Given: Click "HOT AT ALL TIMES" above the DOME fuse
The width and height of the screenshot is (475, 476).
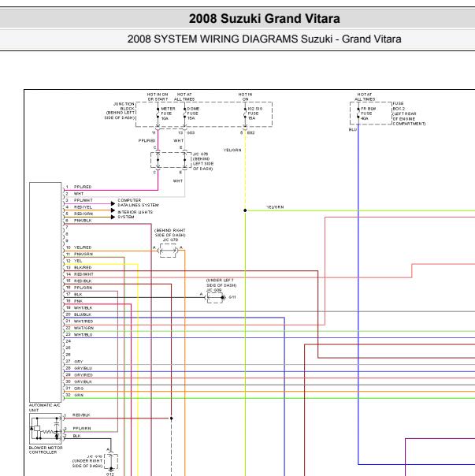Looking at the screenshot, I should point(184,97).
